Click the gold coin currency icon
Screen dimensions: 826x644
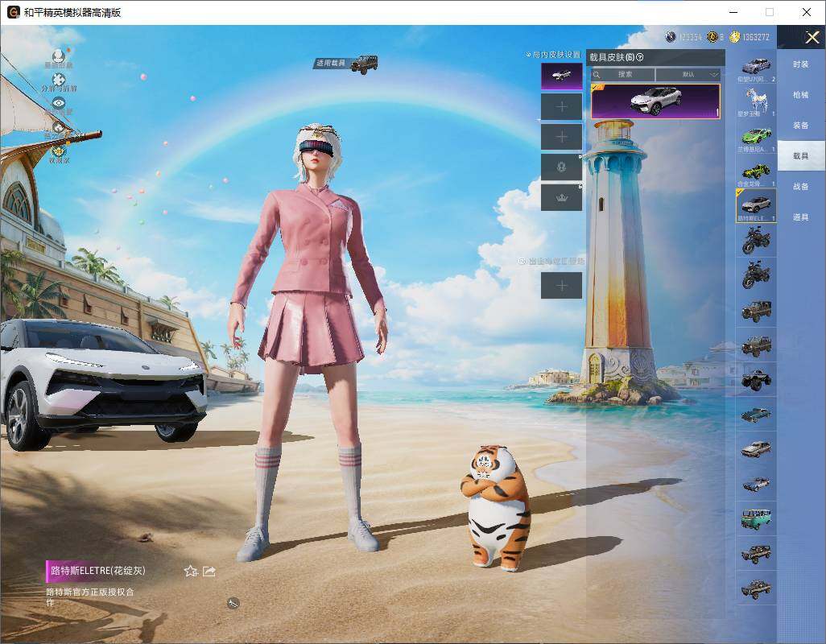click(x=734, y=37)
